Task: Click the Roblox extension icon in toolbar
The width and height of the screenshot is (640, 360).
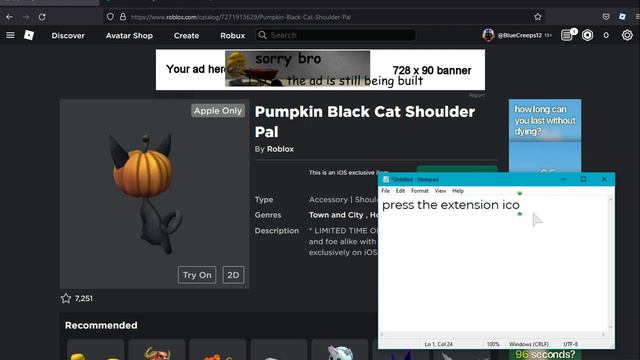Action: tap(622, 17)
